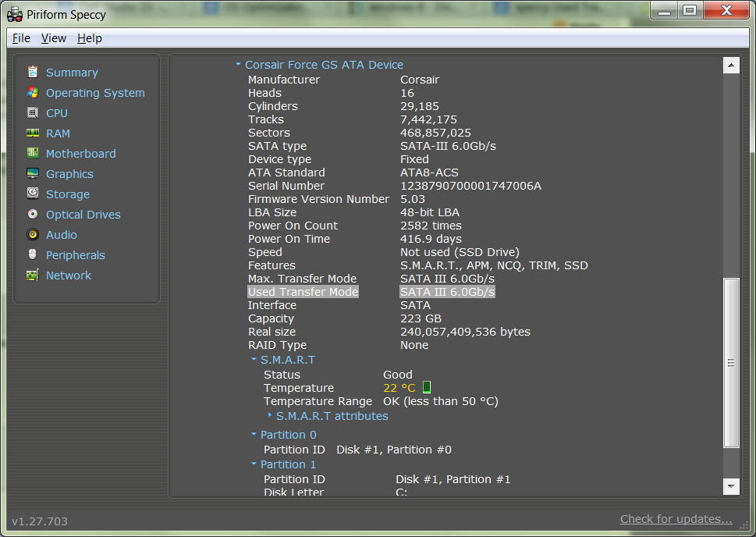Click the Power On Count value 2582 times
This screenshot has height=537, width=756.
[x=431, y=226]
